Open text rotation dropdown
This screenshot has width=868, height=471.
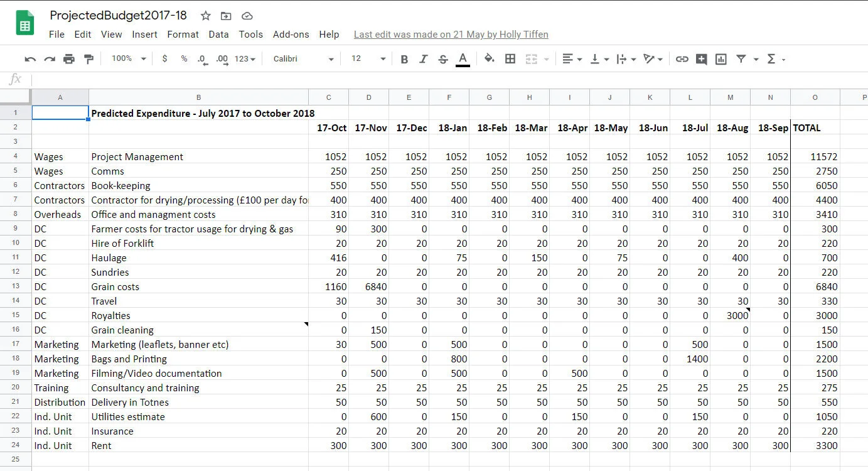(x=653, y=58)
